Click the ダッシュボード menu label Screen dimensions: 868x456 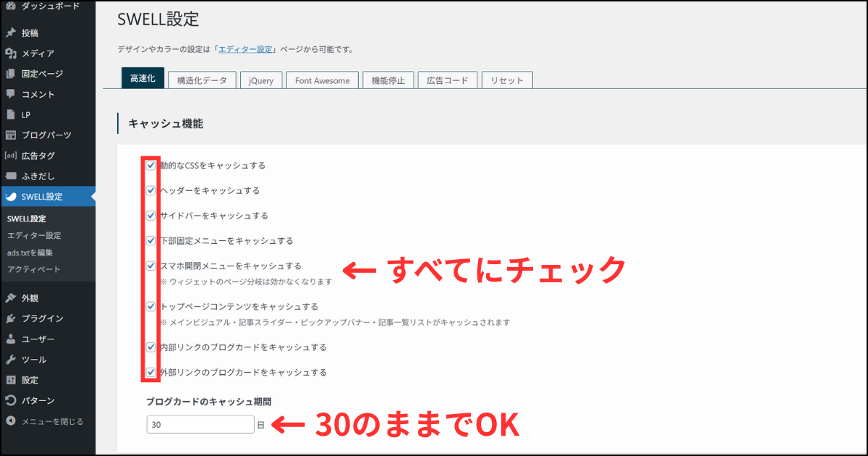(51, 6)
